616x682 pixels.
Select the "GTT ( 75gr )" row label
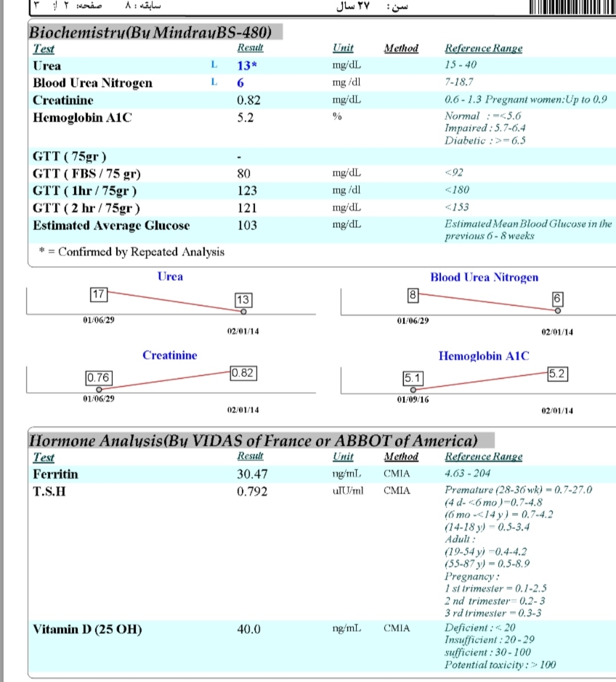pos(70,156)
